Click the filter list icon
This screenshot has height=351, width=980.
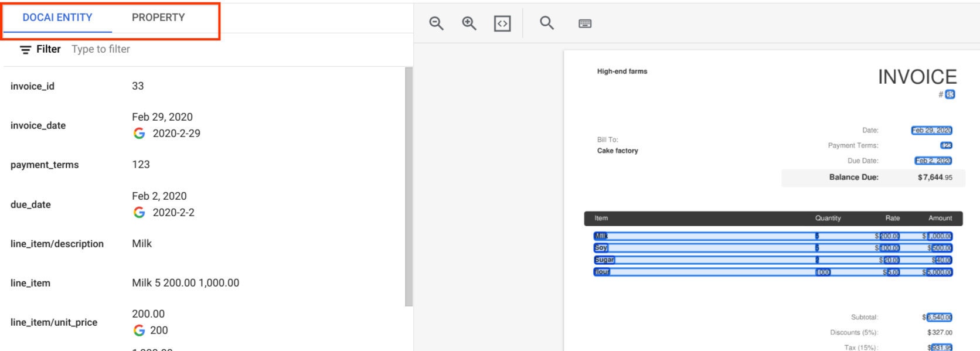tap(25, 50)
